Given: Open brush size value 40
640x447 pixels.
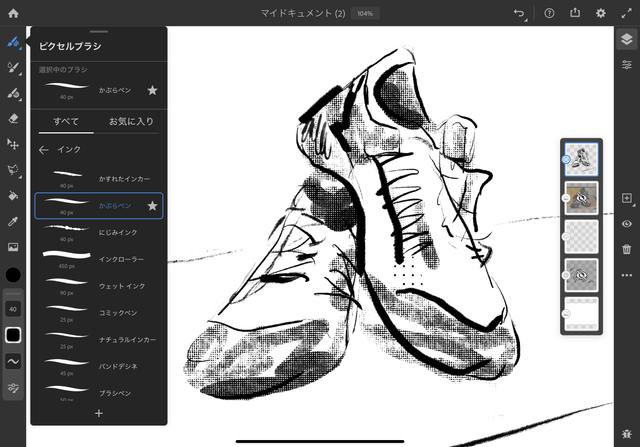Looking at the screenshot, I should [13, 309].
